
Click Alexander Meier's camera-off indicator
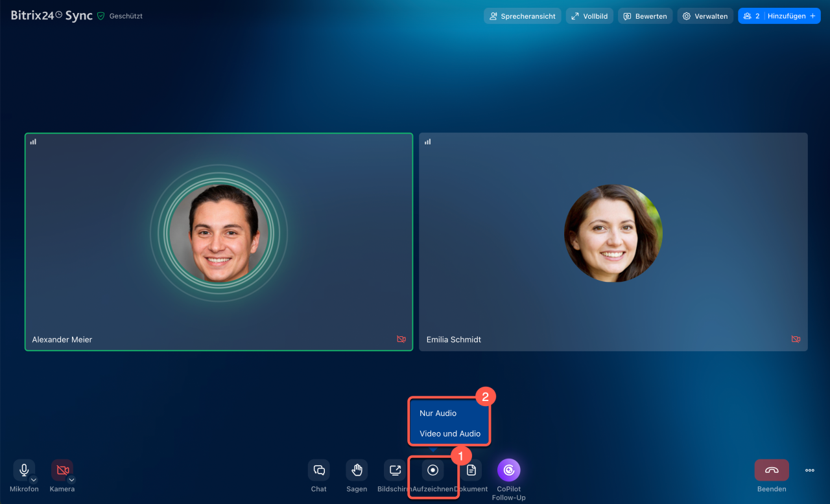(401, 339)
